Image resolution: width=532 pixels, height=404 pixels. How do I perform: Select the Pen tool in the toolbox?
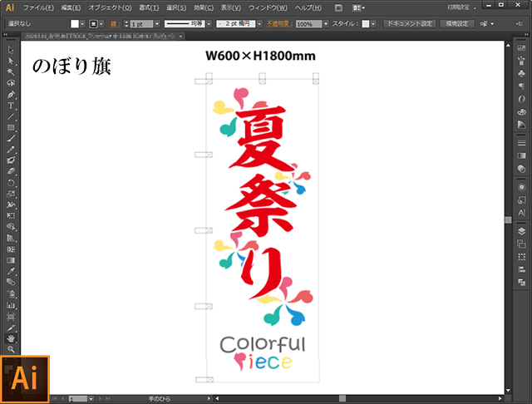click(x=11, y=95)
